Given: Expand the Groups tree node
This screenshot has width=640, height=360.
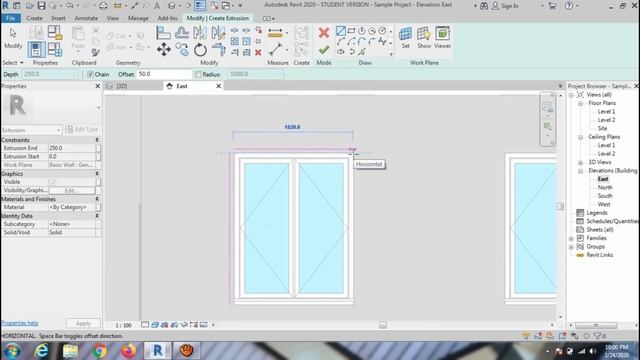Looking at the screenshot, I should [571, 247].
